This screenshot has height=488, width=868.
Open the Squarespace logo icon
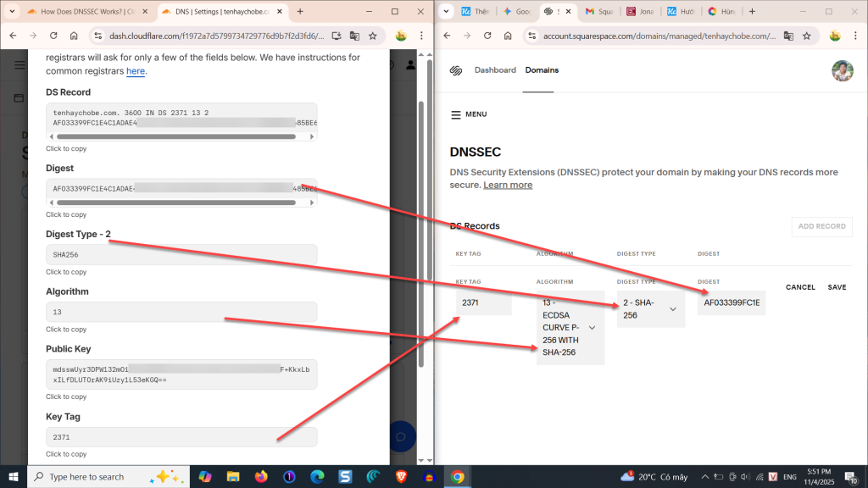[x=458, y=71]
